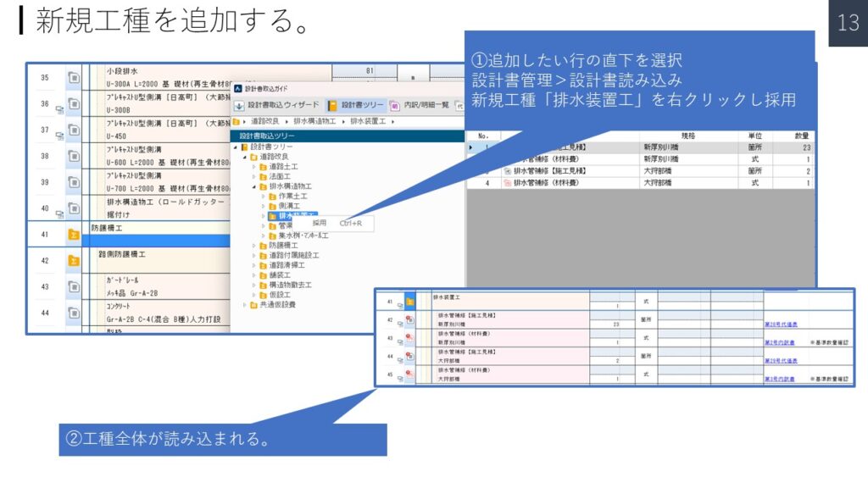The width and height of the screenshot is (868, 488).
Task: Open the 内訳/明細一覧 view
Action: (422, 105)
